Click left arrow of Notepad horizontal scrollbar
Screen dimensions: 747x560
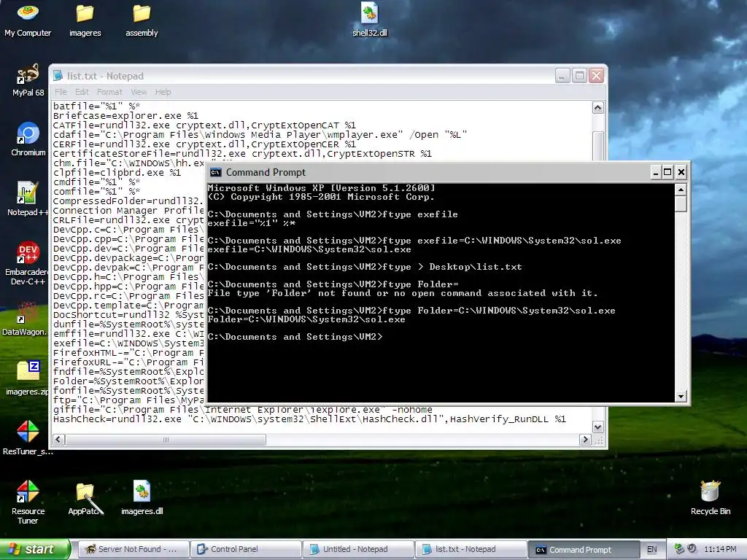pyautogui.click(x=58, y=440)
